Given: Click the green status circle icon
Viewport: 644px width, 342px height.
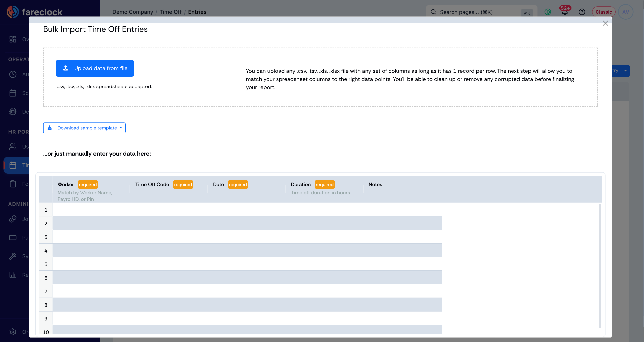Looking at the screenshot, I should tap(548, 12).
